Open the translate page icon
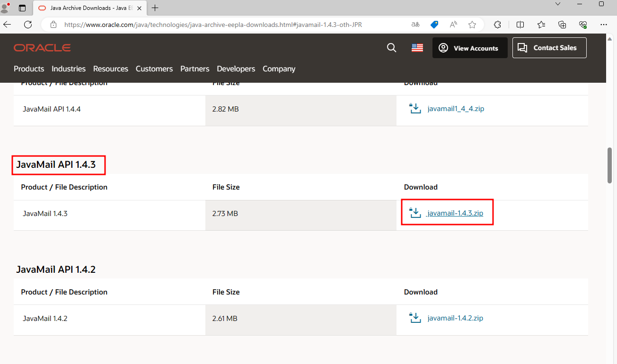 tap(415, 25)
